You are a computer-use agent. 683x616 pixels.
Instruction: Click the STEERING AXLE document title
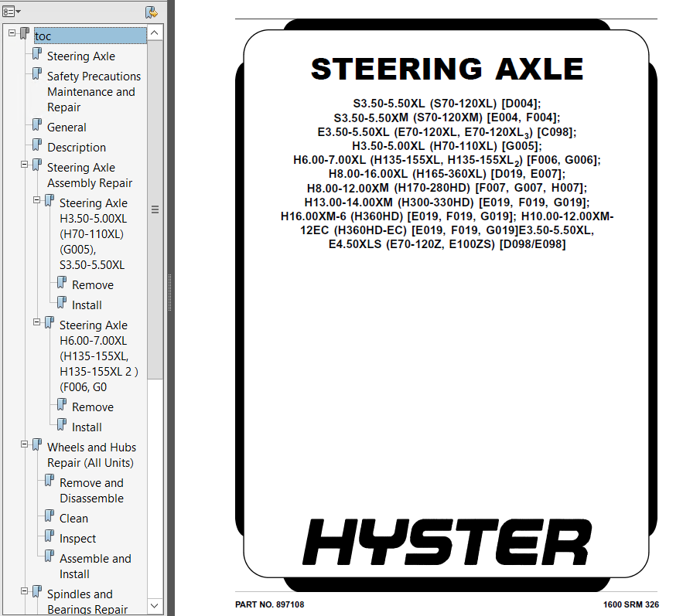point(447,69)
